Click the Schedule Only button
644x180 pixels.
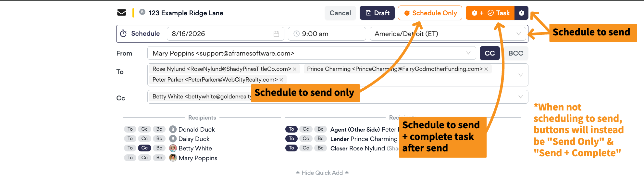tap(430, 13)
